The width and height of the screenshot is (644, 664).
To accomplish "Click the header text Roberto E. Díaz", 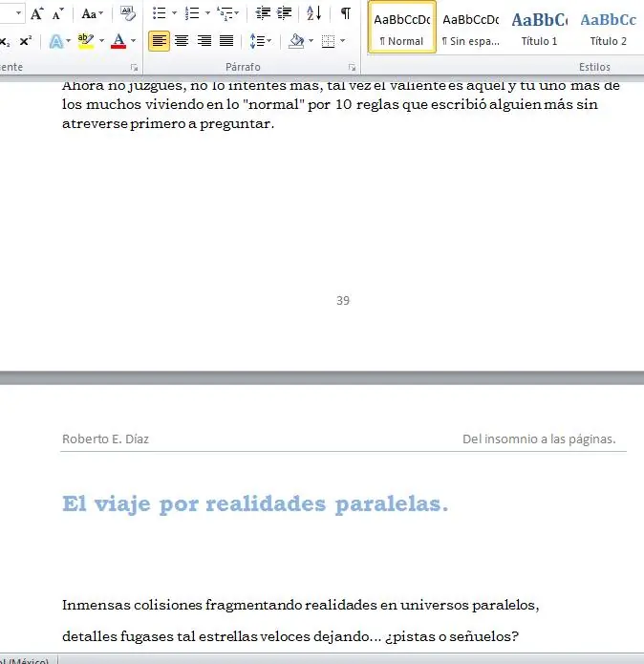I will point(105,439).
